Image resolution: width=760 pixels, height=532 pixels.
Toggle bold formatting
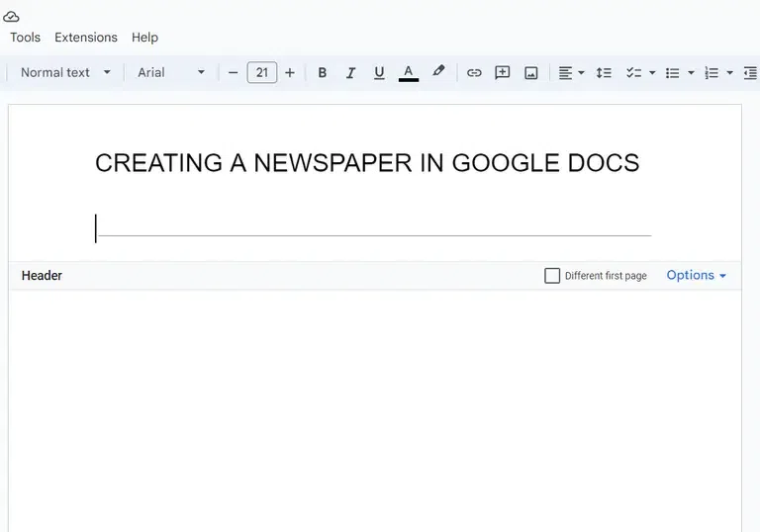pos(322,72)
